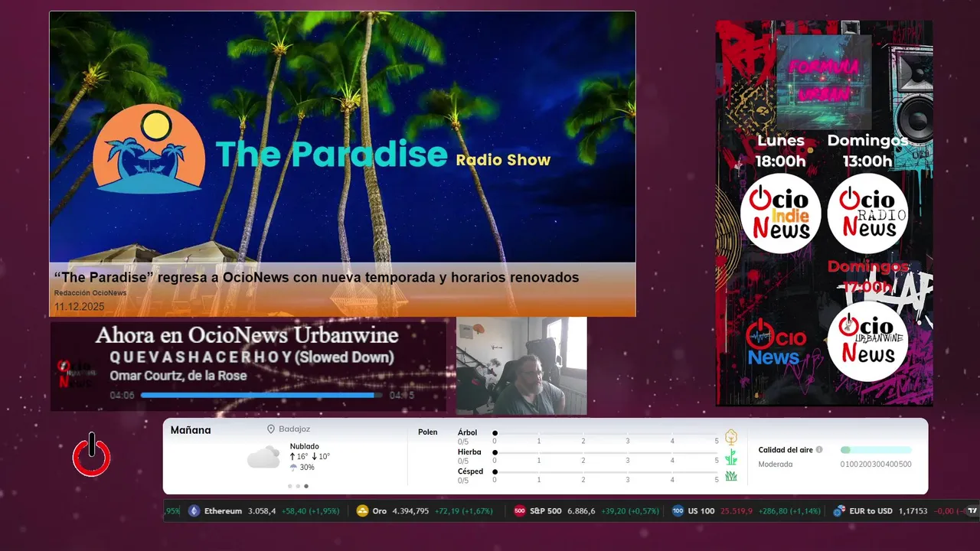The height and width of the screenshot is (551, 980).
Task: Click the EUR to USD flag icon
Action: [x=839, y=511]
